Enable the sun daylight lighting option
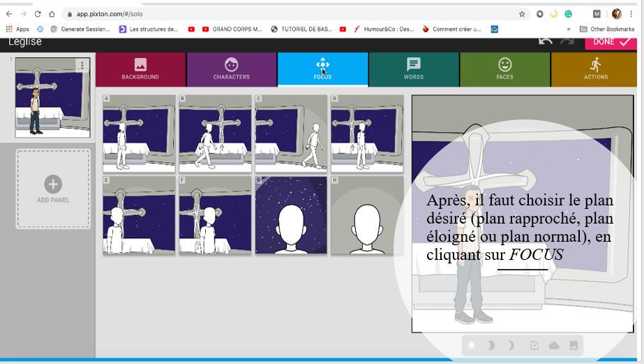The width and height of the screenshot is (644, 364). (472, 345)
